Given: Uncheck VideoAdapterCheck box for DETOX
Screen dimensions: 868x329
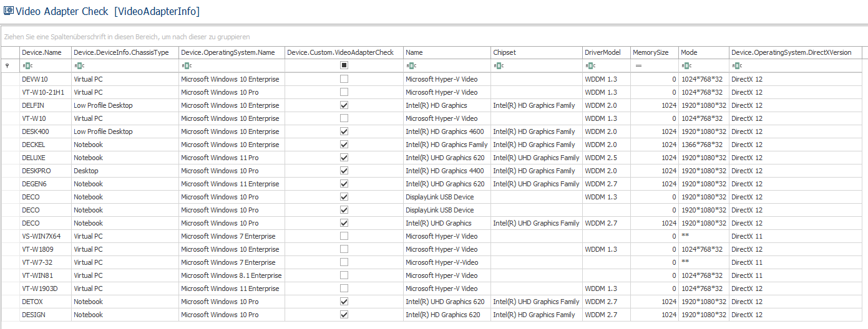Looking at the screenshot, I should pyautogui.click(x=344, y=302).
